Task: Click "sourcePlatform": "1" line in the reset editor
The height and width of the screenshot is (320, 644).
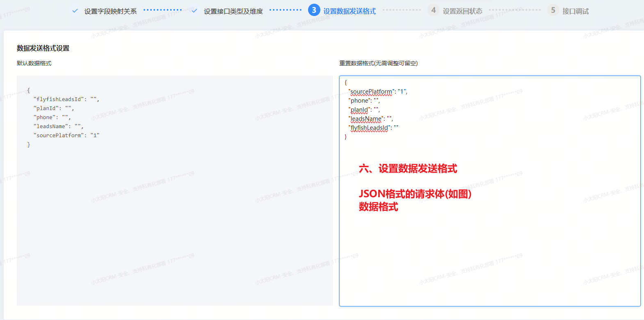Action: pyautogui.click(x=378, y=92)
